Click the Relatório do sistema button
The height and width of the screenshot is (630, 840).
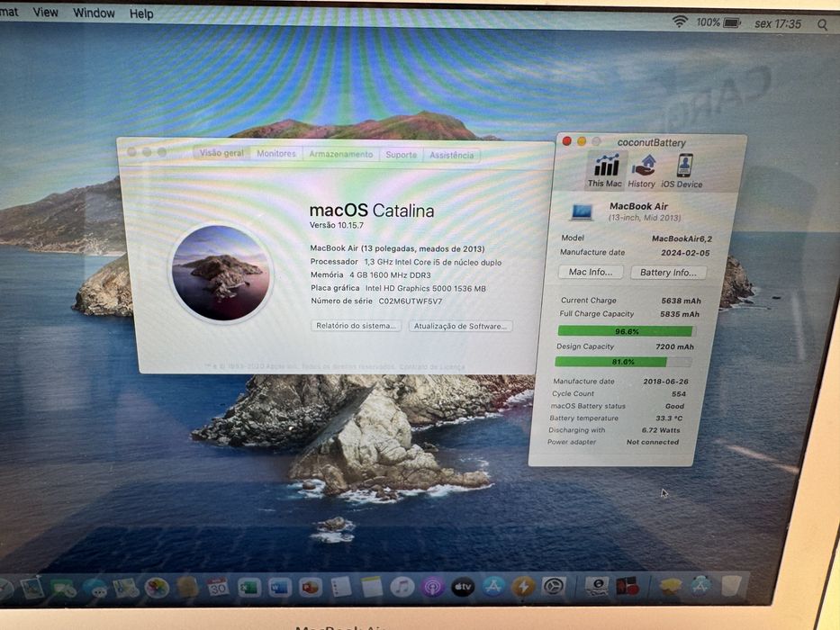point(356,326)
